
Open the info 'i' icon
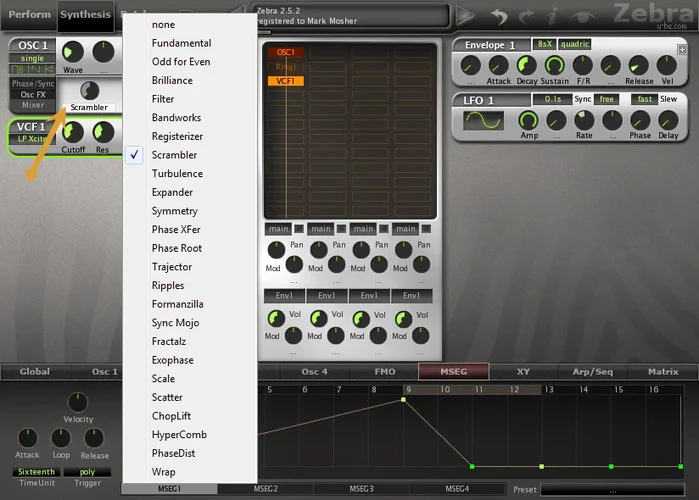pyautogui.click(x=553, y=16)
